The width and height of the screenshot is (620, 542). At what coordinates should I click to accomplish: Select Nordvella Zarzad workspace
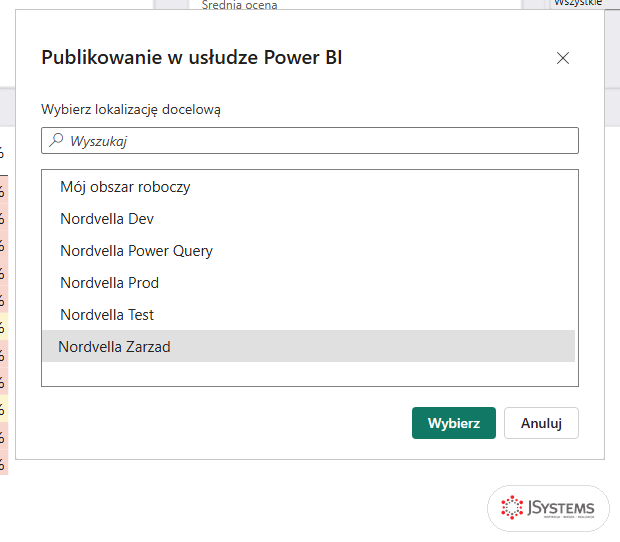point(308,346)
